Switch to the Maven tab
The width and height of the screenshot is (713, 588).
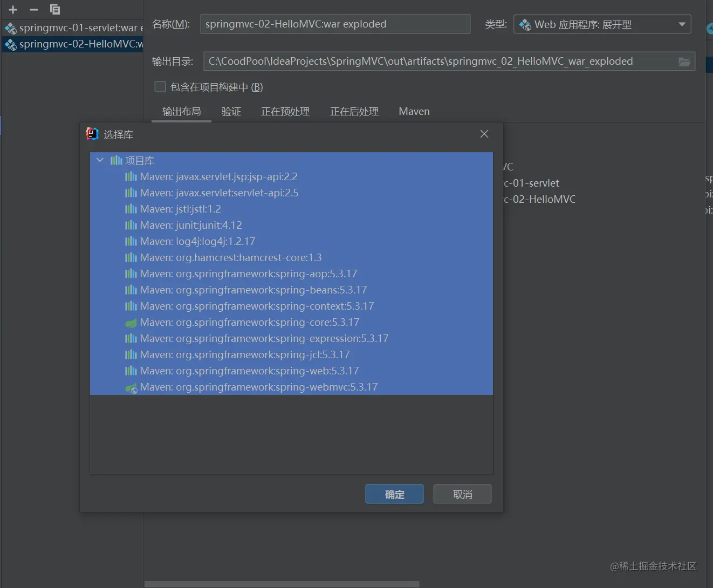tap(414, 111)
